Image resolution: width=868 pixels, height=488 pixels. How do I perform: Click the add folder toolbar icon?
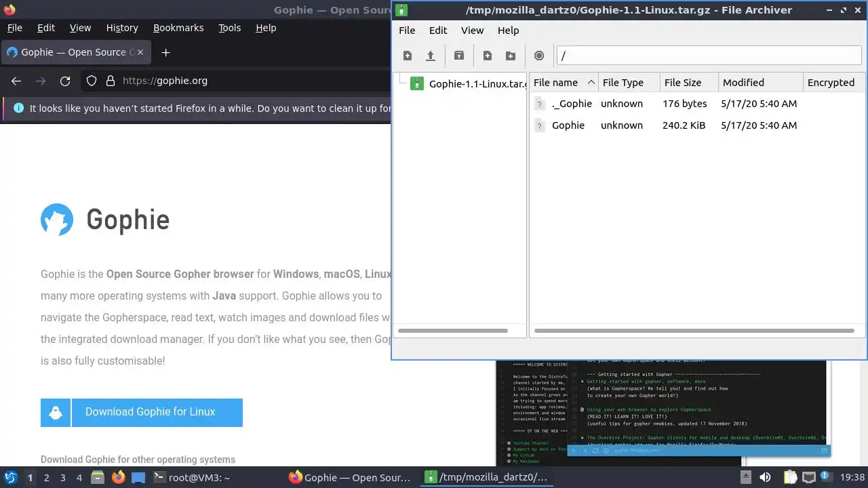511,56
